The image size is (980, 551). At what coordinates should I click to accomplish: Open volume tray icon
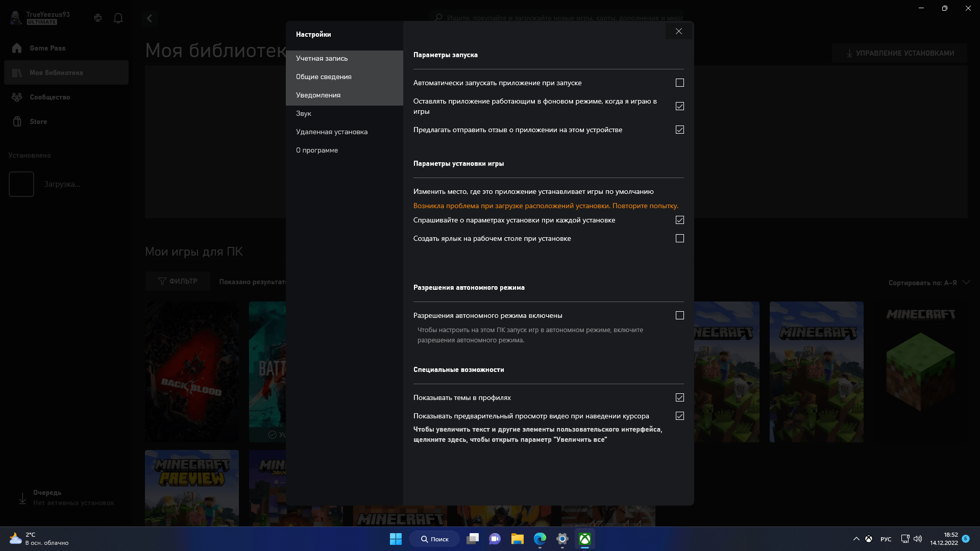(918, 539)
